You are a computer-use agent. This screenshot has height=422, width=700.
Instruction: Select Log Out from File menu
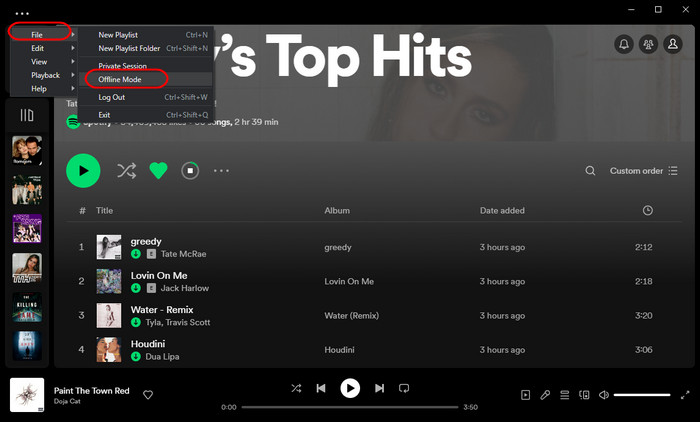tap(146, 97)
